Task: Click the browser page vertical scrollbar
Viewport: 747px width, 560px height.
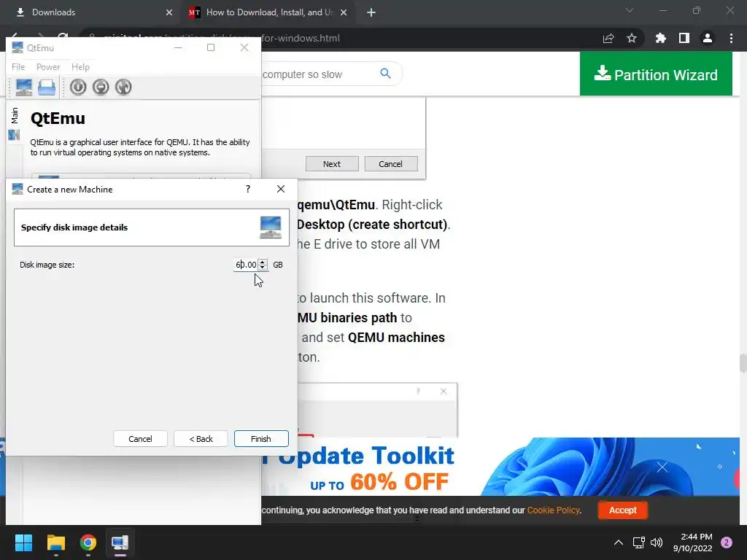Action: [743, 363]
